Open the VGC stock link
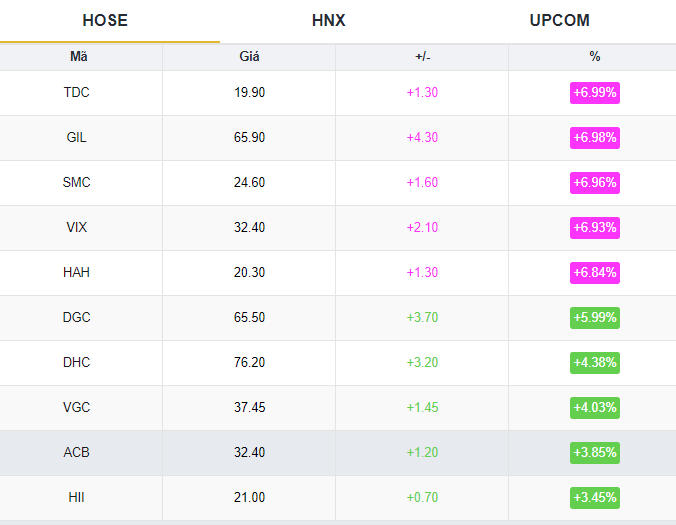Image resolution: width=676 pixels, height=525 pixels. coord(76,407)
